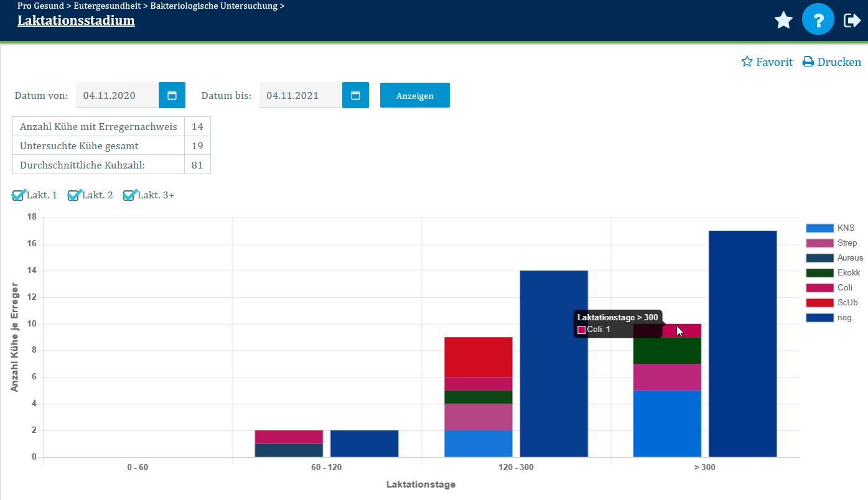Screen dimensions: 868x500
Task: Click the ScUb legend color swatch
Action: pyautogui.click(x=819, y=303)
